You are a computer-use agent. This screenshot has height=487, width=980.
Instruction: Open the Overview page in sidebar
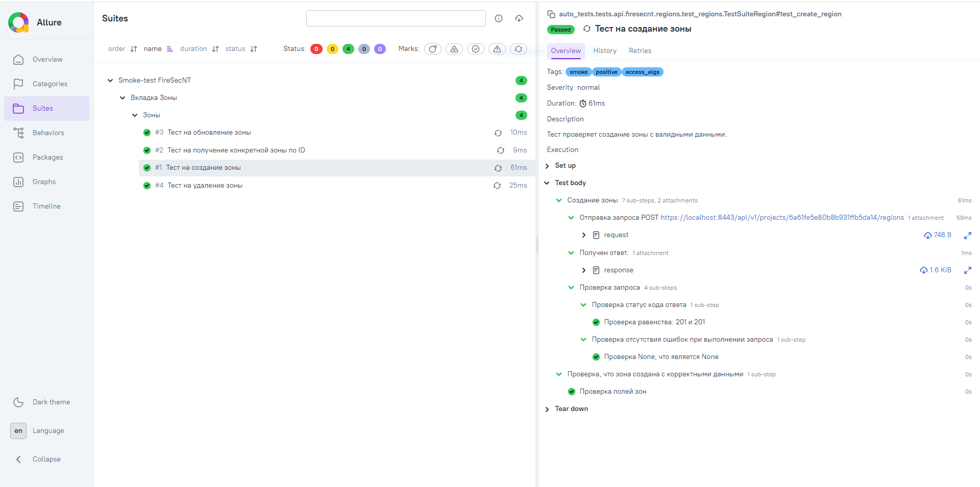[x=47, y=59]
